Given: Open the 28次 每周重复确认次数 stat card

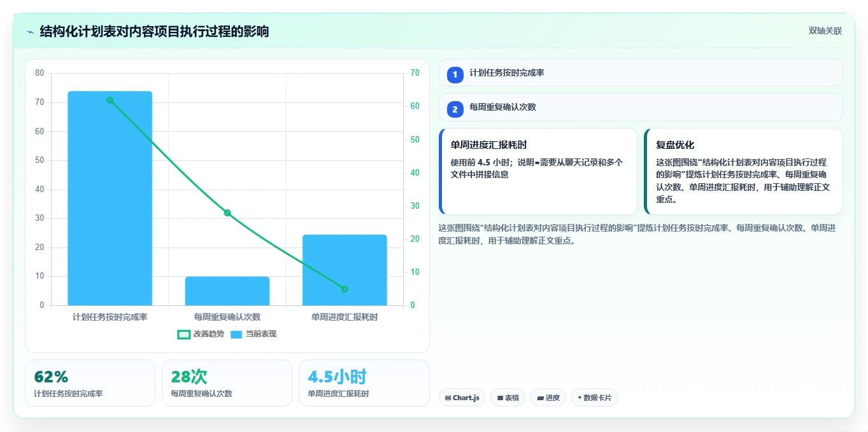Looking at the screenshot, I should coord(227,383).
